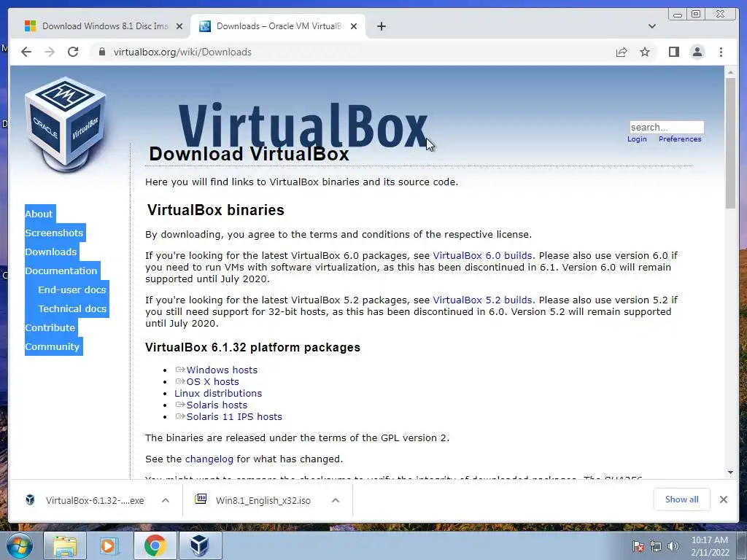
Task: Go back to the previous page
Action: [x=26, y=52]
